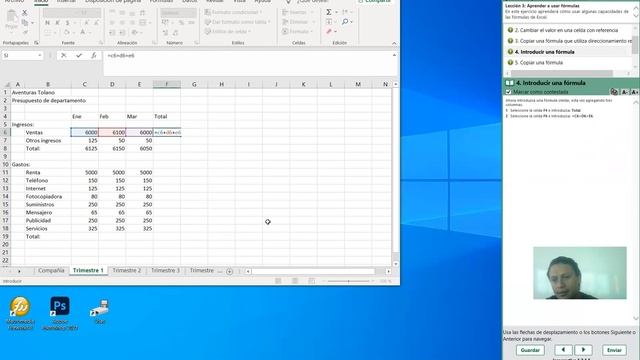
Task: Click the copy text icon in lesson panel
Action: [x=614, y=92]
